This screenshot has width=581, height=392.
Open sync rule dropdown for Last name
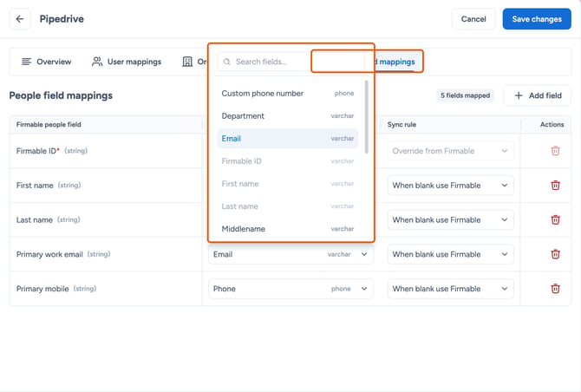(451, 219)
